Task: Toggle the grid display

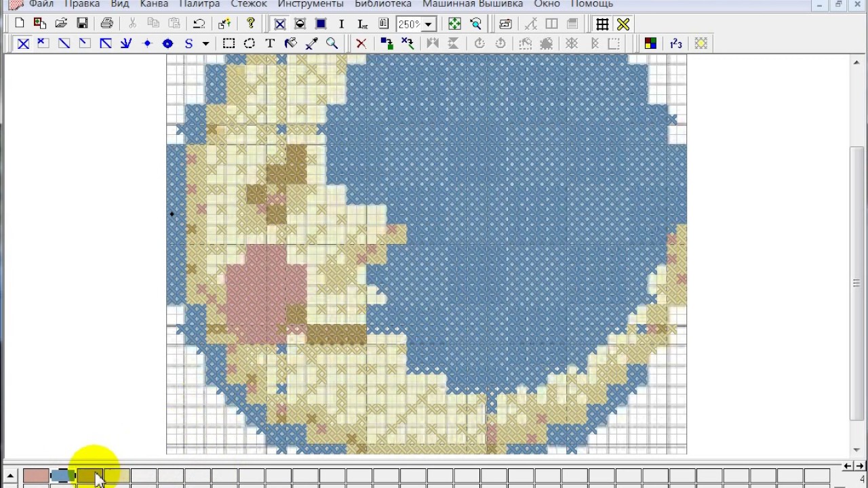Action: pyautogui.click(x=602, y=24)
